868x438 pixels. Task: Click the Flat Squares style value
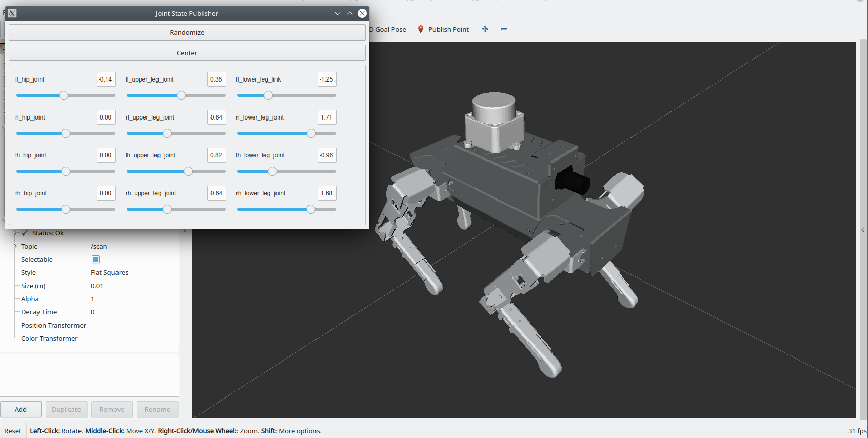[109, 272]
